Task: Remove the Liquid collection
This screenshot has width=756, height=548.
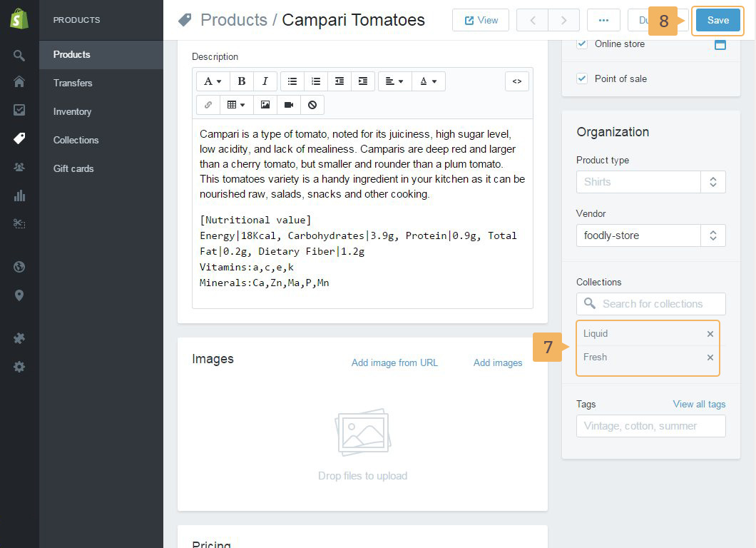Action: tap(710, 334)
